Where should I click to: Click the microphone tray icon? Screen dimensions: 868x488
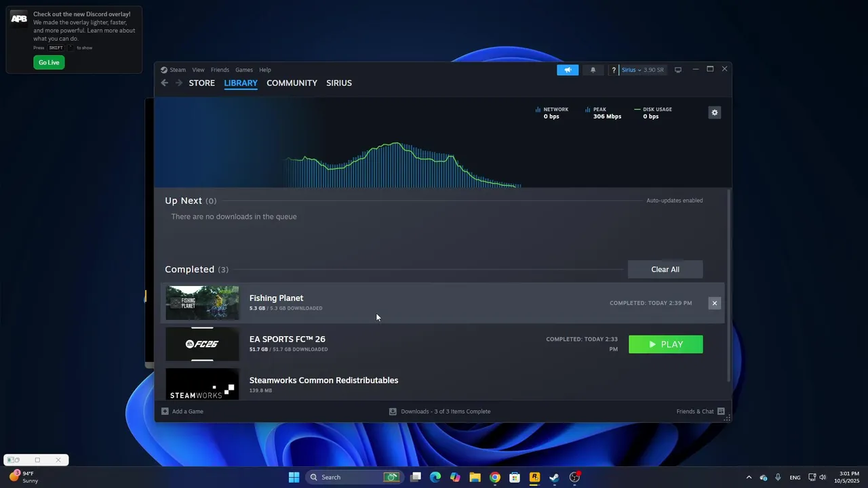pyautogui.click(x=778, y=477)
